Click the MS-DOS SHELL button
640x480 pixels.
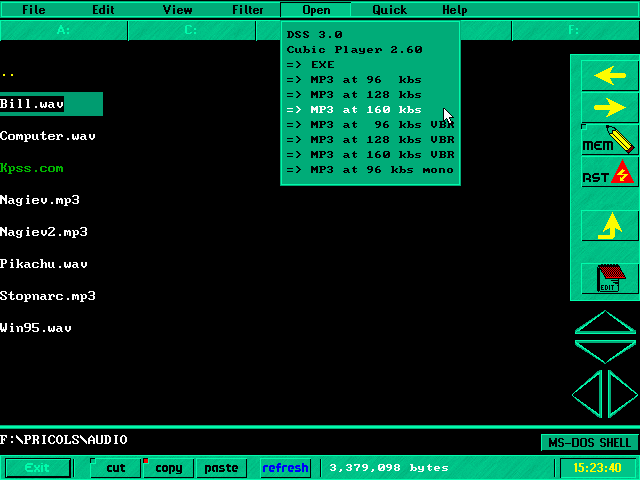[588, 442]
